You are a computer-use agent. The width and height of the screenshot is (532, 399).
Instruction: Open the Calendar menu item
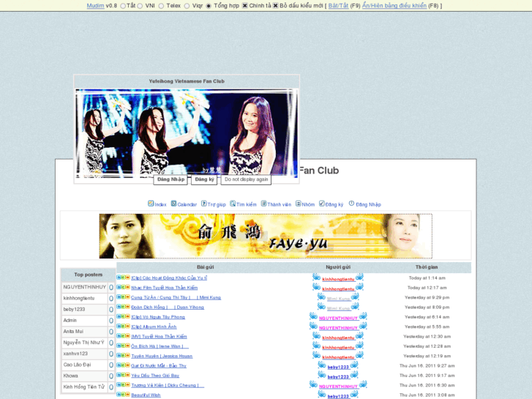[187, 204]
